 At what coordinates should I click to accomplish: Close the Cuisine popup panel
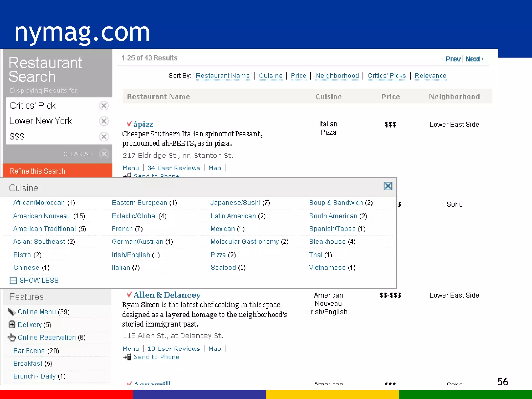388,186
